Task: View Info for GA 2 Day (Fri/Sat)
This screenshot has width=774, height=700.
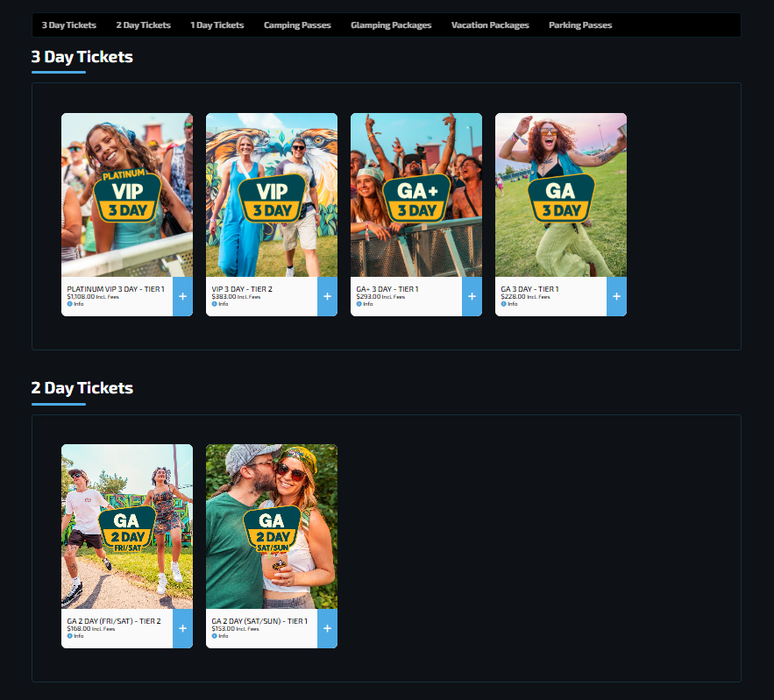Action: click(x=75, y=636)
